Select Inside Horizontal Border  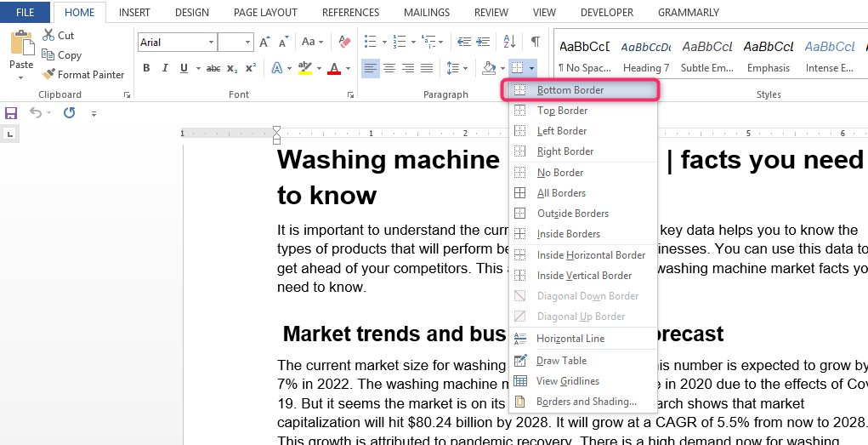[x=583, y=255]
